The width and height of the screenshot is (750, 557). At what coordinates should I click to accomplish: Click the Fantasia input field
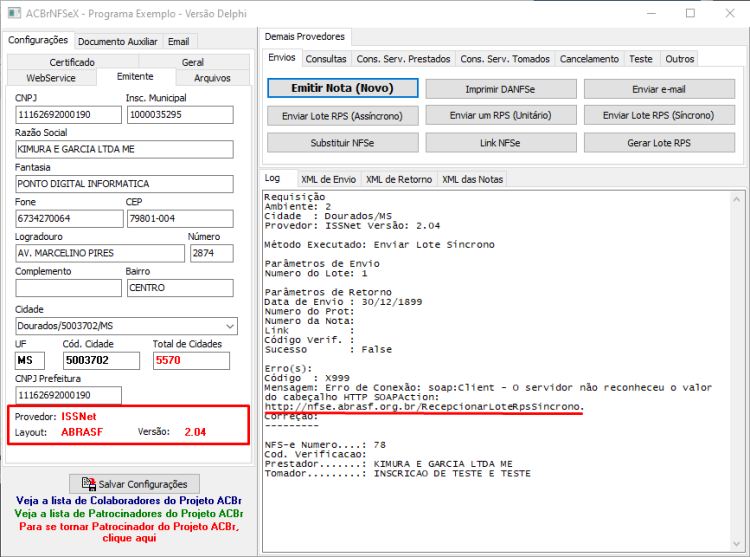[124, 184]
